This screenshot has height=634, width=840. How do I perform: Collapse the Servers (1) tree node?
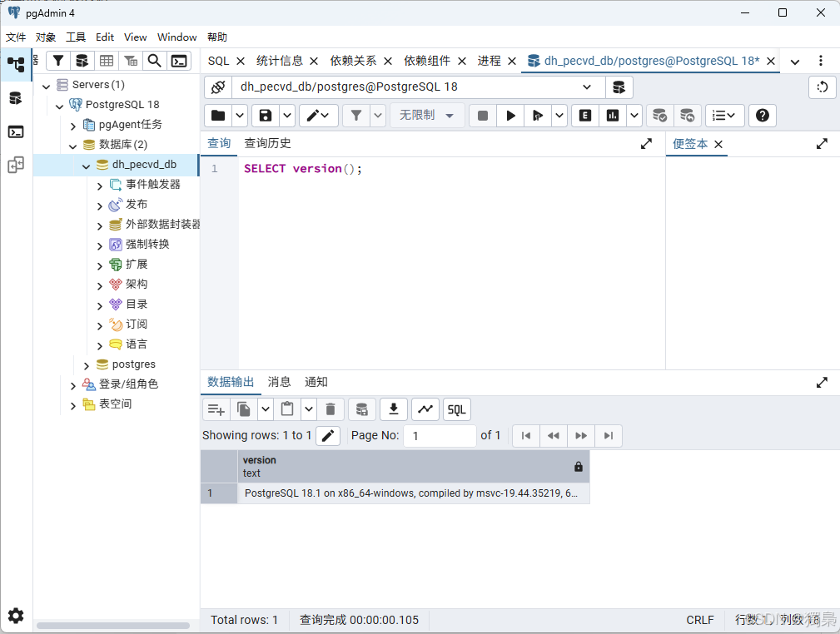click(x=46, y=86)
